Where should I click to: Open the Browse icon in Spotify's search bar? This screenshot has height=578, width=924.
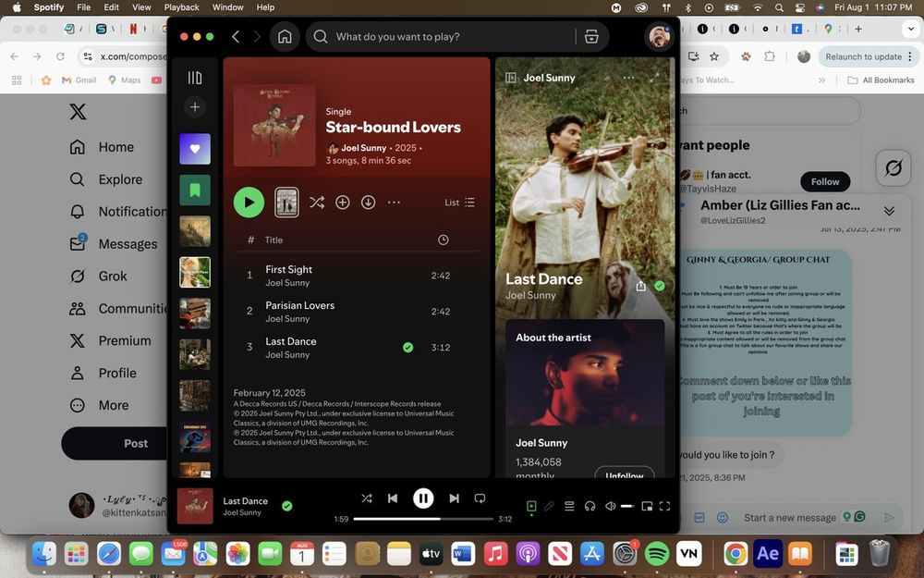click(591, 37)
